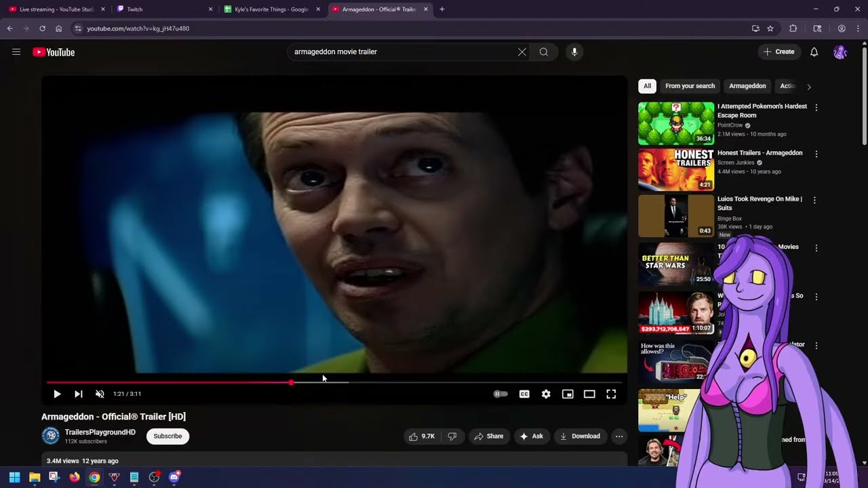The width and height of the screenshot is (868, 488).
Task: Open Windows Start menu
Action: (14, 477)
